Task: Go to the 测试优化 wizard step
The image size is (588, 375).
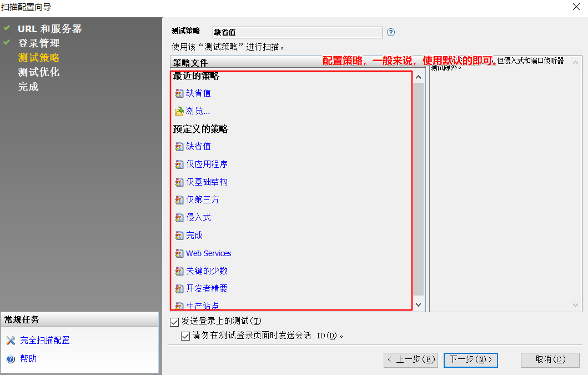Action: point(39,72)
